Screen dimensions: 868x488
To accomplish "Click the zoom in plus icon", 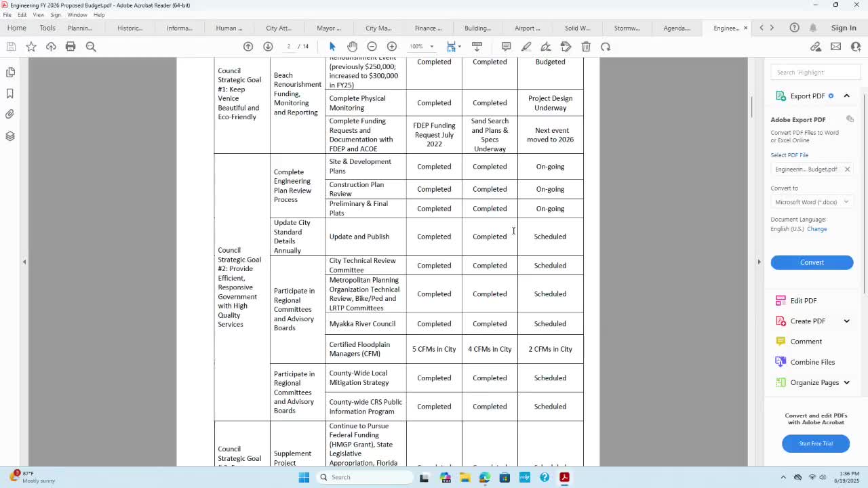I will click(392, 46).
